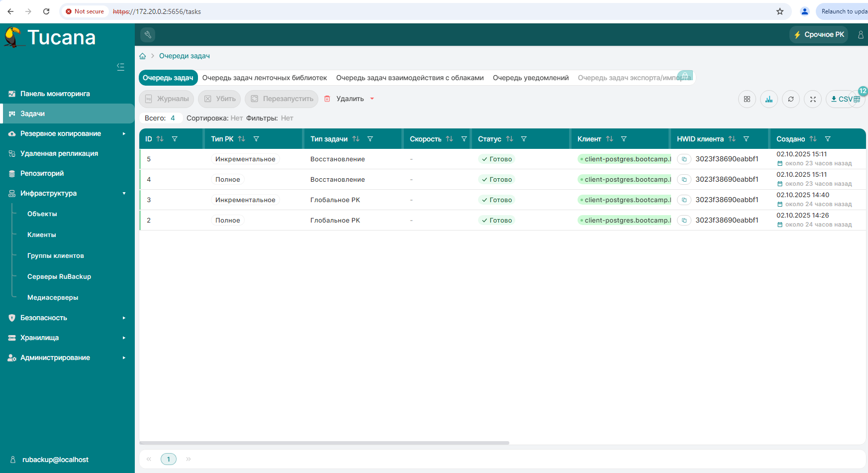Image resolution: width=868 pixels, height=473 pixels.
Task: Click the horizontal table scrollbar
Action: pos(324,443)
